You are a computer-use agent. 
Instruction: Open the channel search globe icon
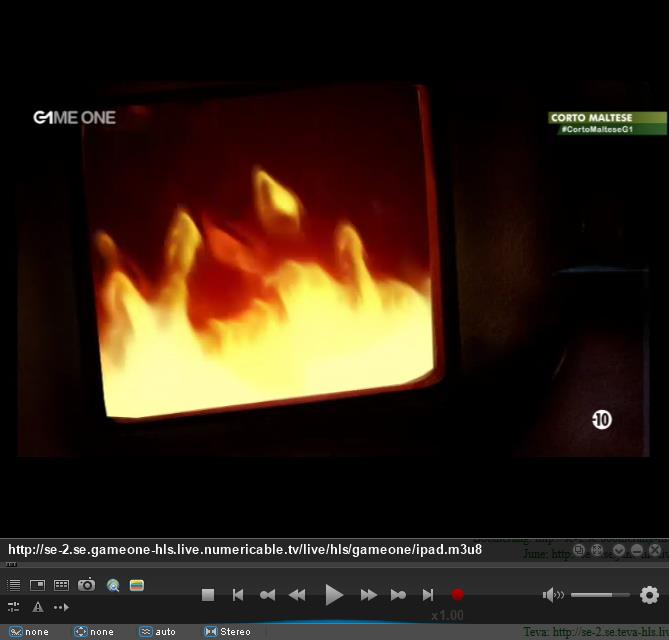113,585
